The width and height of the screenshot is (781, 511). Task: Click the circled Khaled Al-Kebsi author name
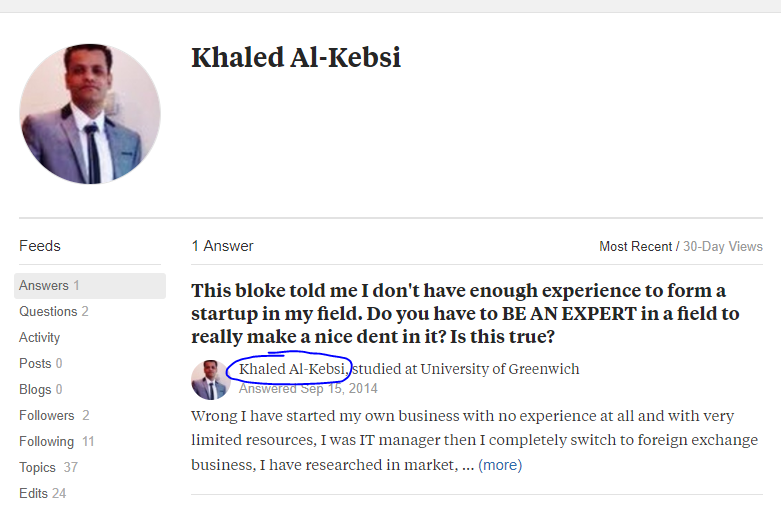(x=292, y=369)
